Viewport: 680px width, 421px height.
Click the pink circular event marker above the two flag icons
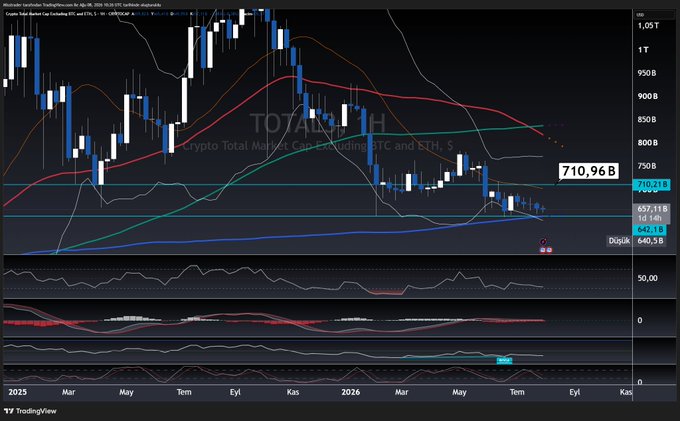pos(543,242)
